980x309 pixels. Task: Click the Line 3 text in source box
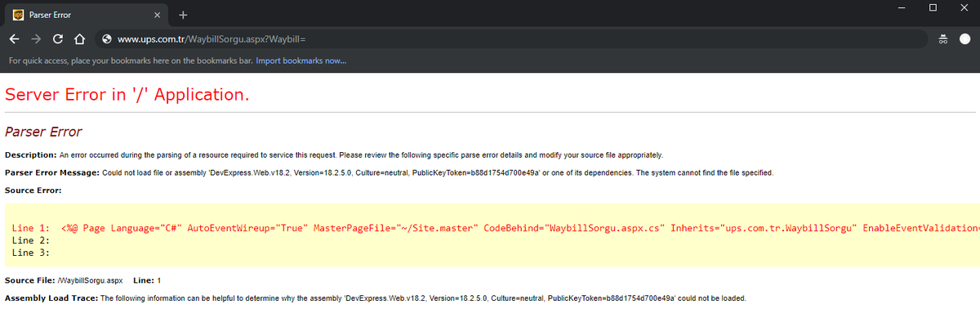click(x=32, y=253)
